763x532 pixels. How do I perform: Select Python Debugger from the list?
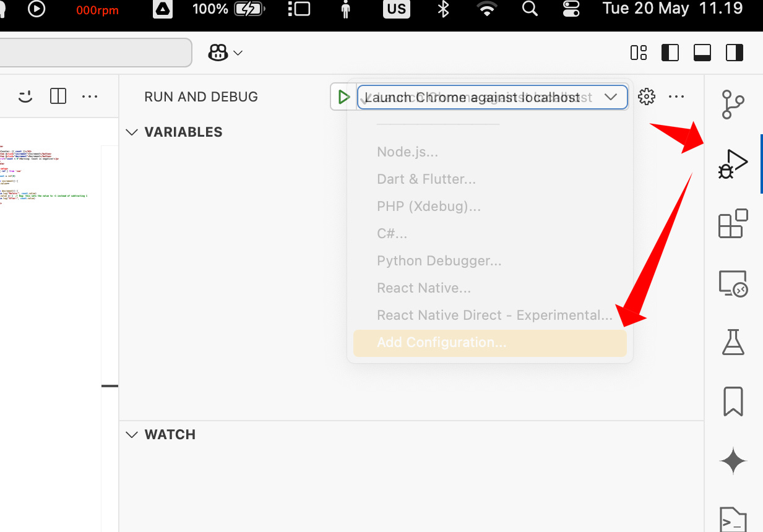pos(439,260)
